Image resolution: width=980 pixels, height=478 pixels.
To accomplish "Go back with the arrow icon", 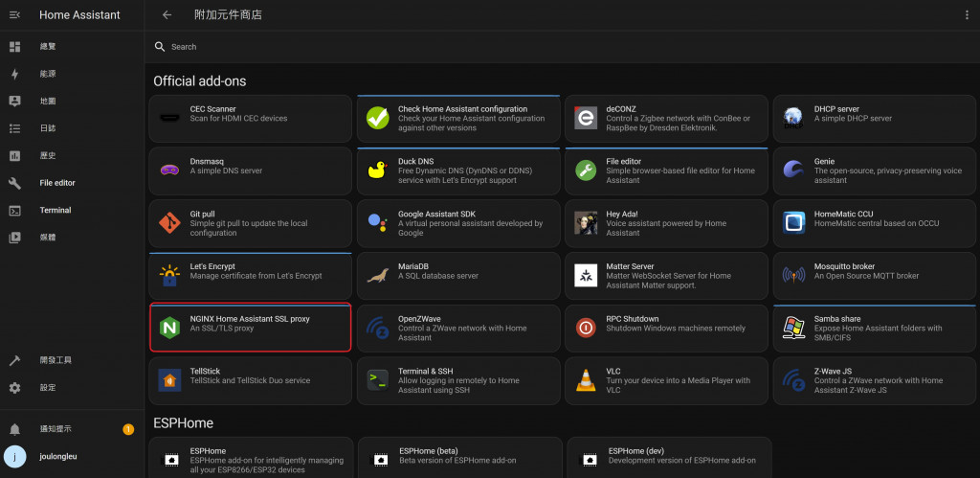I will click(167, 15).
